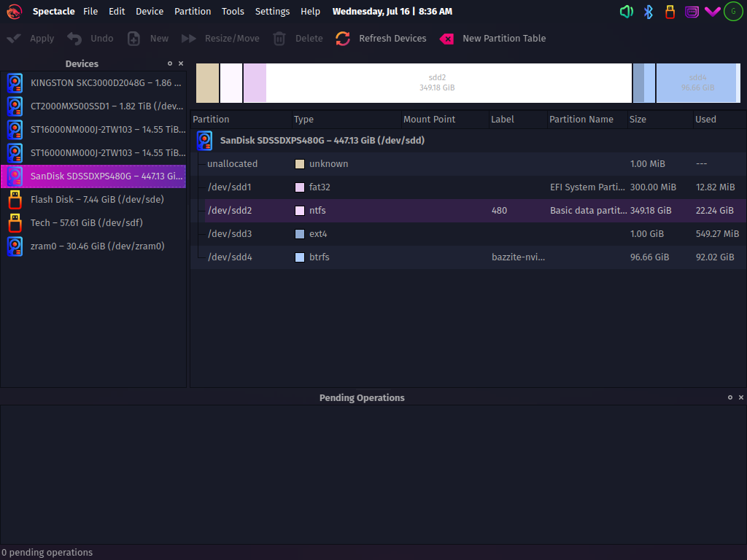Click the "bazzite-nvi..." label cell
Image resolution: width=747 pixels, height=560 pixels.
(519, 257)
